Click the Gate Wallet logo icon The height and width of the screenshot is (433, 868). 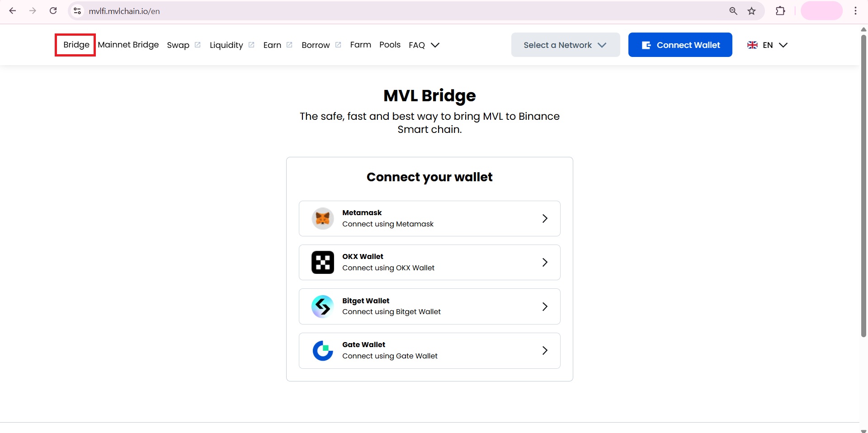[323, 351]
